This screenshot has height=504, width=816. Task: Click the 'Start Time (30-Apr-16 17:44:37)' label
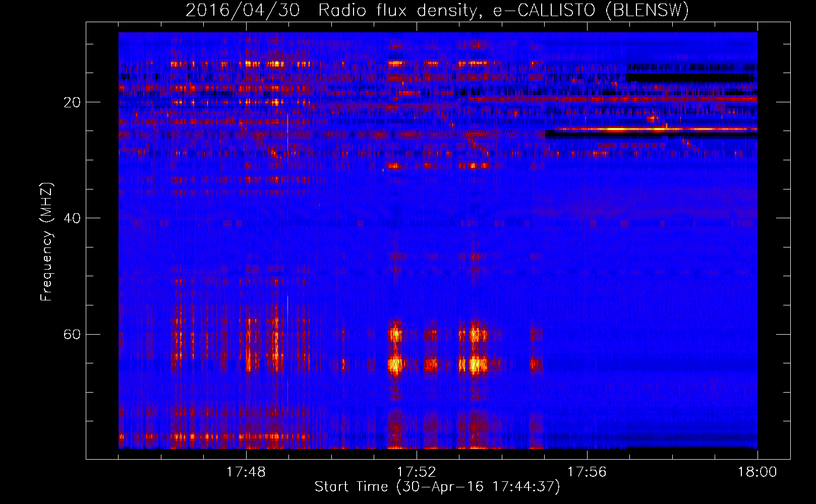pos(437,486)
